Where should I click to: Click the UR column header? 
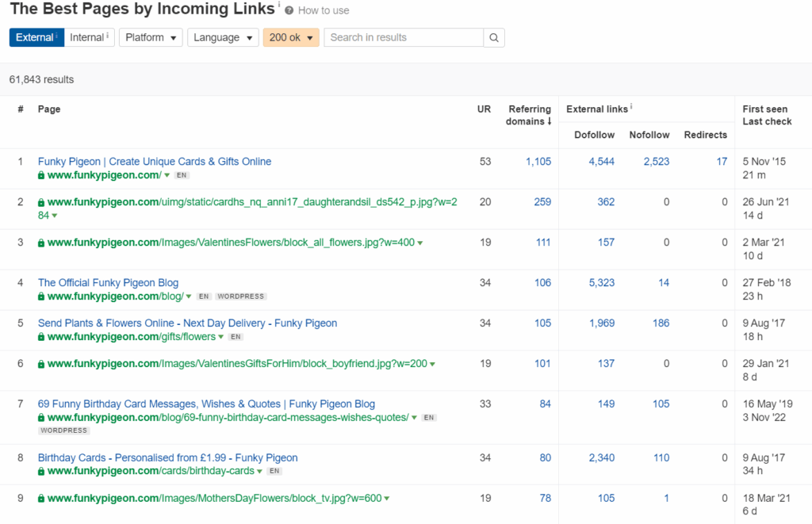click(484, 109)
